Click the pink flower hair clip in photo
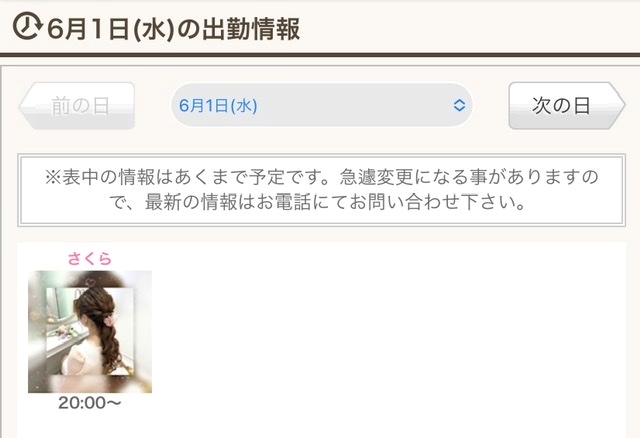Screen dimensions: 640x438 [x=108, y=320]
